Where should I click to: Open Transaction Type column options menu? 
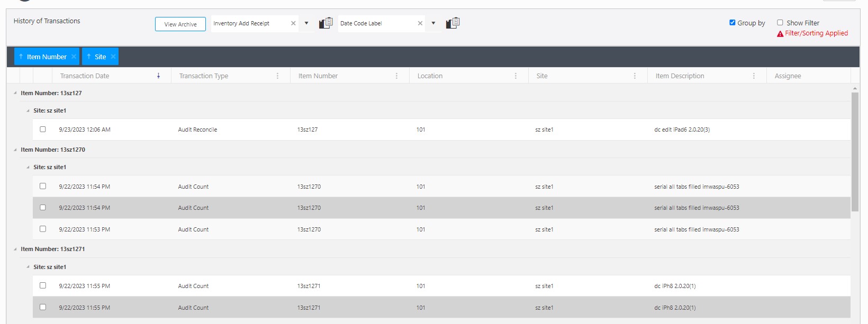coord(277,76)
